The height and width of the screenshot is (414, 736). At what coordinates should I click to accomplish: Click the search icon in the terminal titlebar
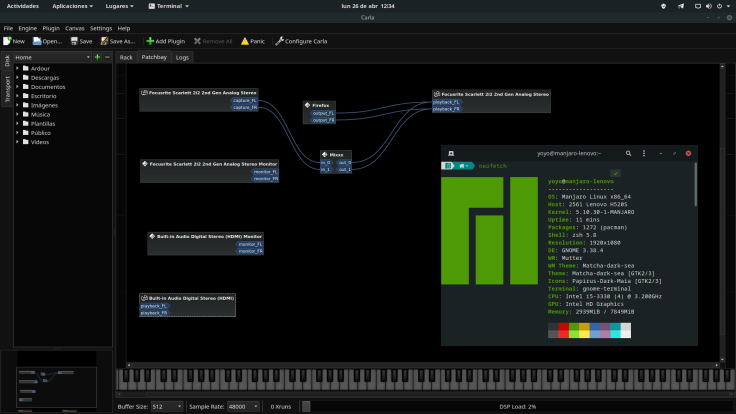click(628, 153)
